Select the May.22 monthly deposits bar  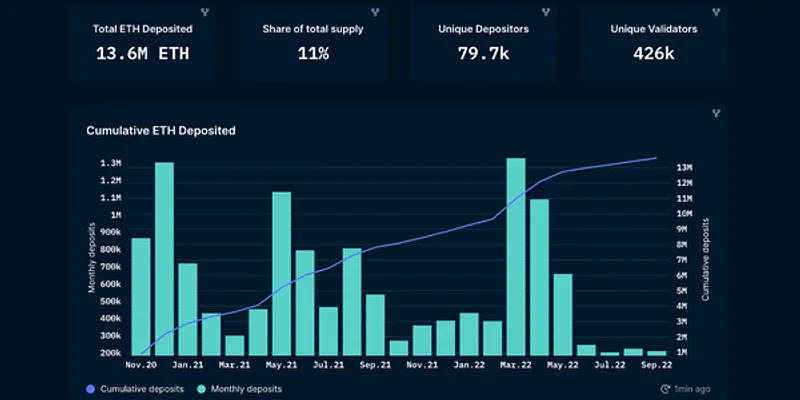pos(563,315)
